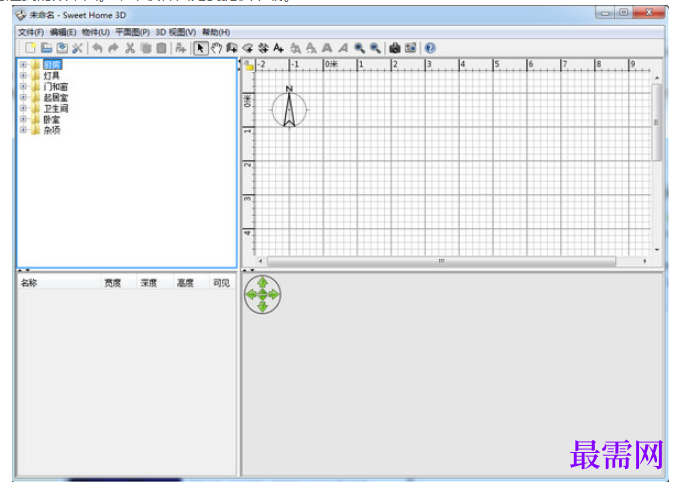Click the plan scrollbar's left arrow
Image resolution: width=682 pixels, height=486 pixels.
[x=260, y=261]
